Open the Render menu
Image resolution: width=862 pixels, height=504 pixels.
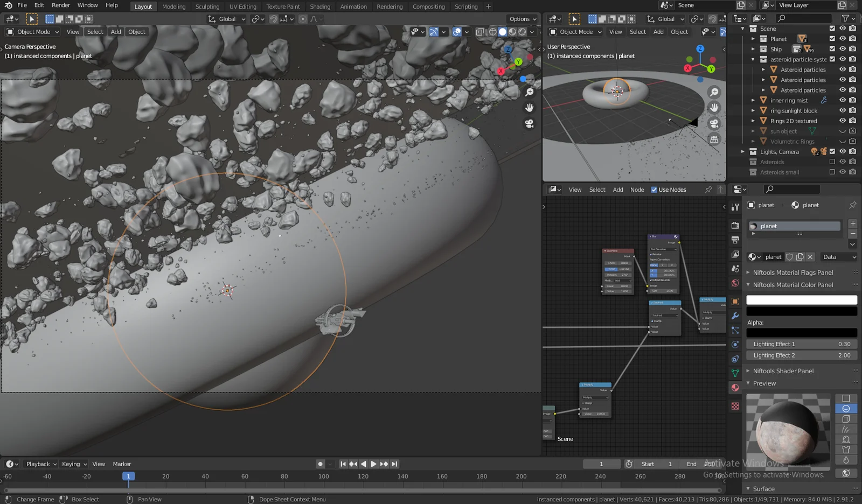[60, 5]
